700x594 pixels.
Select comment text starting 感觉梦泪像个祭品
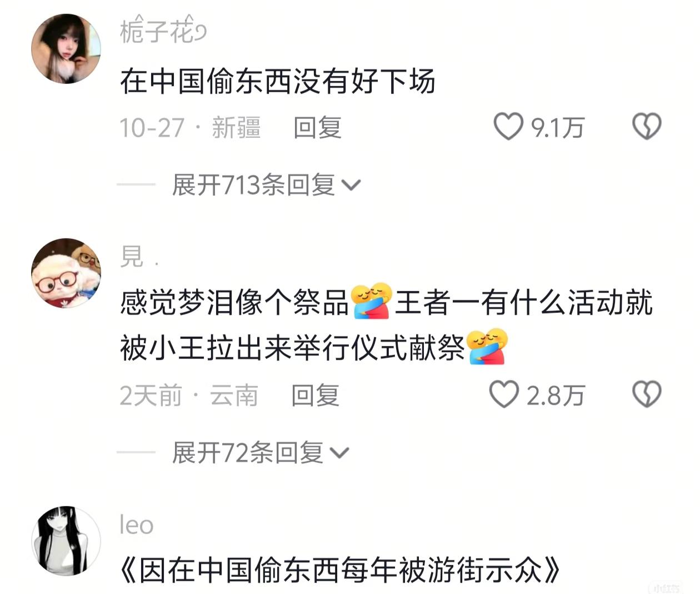click(386, 326)
